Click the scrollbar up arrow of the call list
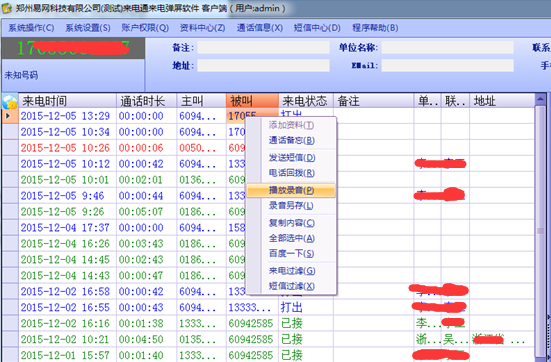551x362 pixels. [x=540, y=100]
